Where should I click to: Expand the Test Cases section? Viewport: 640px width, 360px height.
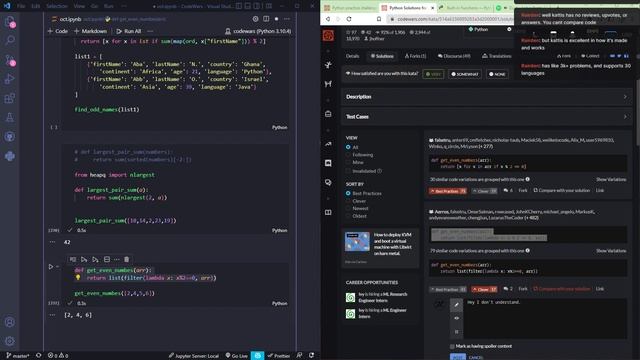[487, 117]
